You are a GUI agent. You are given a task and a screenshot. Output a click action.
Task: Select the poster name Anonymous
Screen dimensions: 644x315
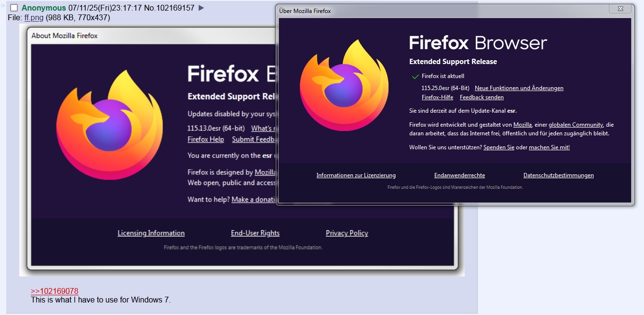pyautogui.click(x=44, y=8)
